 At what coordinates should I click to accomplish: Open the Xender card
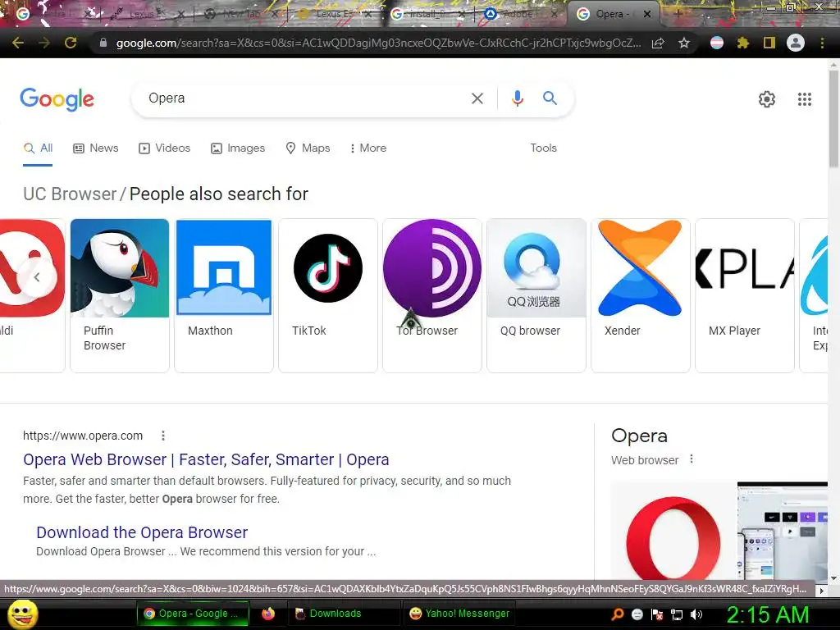coord(640,295)
